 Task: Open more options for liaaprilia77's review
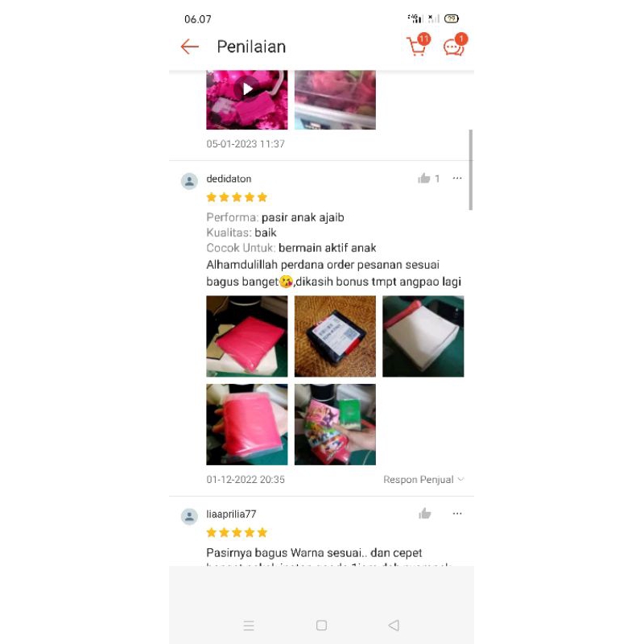tap(457, 514)
